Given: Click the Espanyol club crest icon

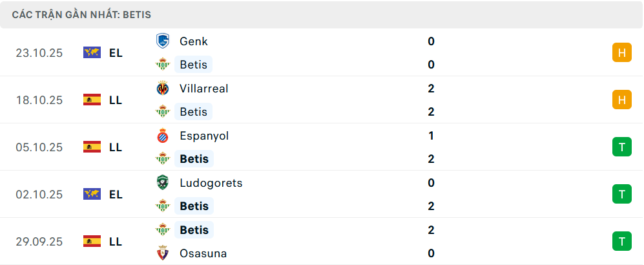Looking at the screenshot, I should click(x=162, y=136).
